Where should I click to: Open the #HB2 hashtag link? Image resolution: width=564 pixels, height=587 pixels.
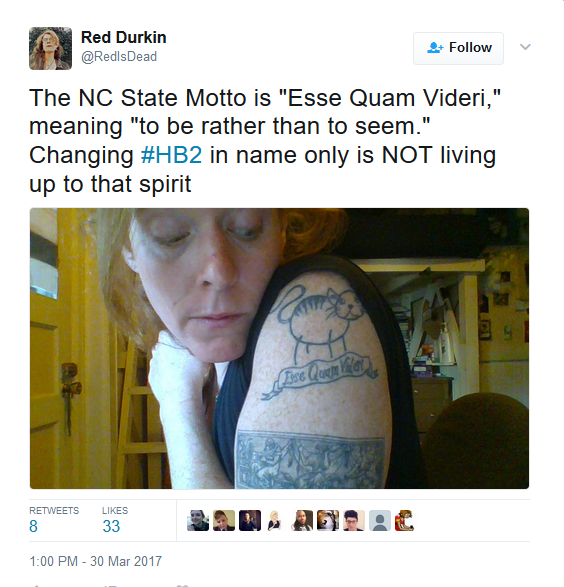(171, 155)
